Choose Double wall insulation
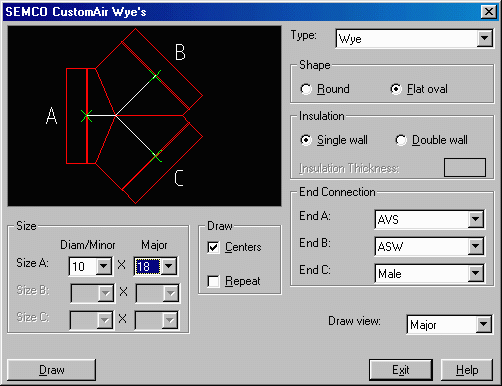 431,140
